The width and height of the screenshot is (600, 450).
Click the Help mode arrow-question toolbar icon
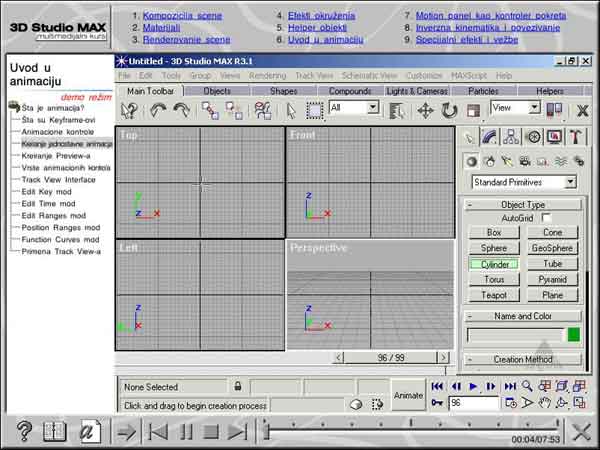[x=129, y=110]
